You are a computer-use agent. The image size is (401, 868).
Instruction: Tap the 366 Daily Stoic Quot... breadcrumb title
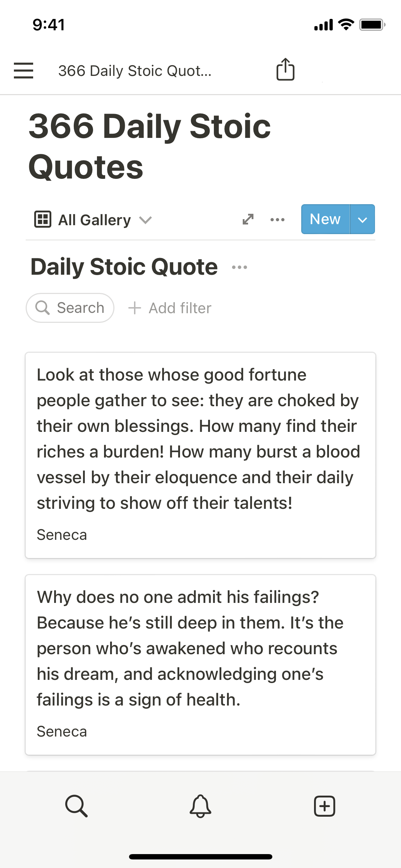click(x=135, y=71)
